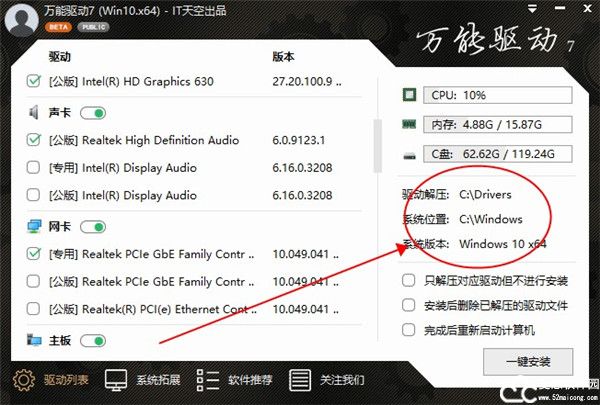Click the list icon for software recommendations
This screenshot has width=600, height=405.
pos(208,380)
